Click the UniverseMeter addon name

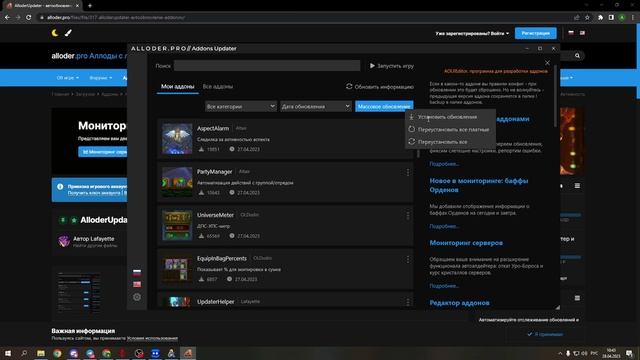coord(215,215)
